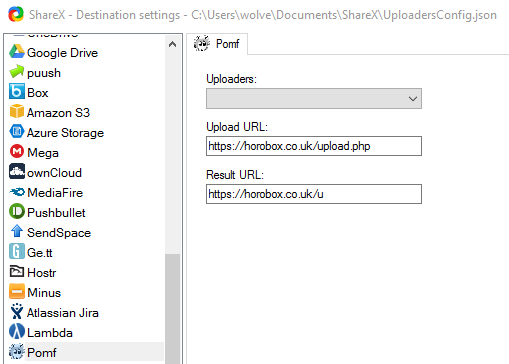The width and height of the screenshot is (509, 364).
Task: Select Lambda destination
Action: click(50, 333)
